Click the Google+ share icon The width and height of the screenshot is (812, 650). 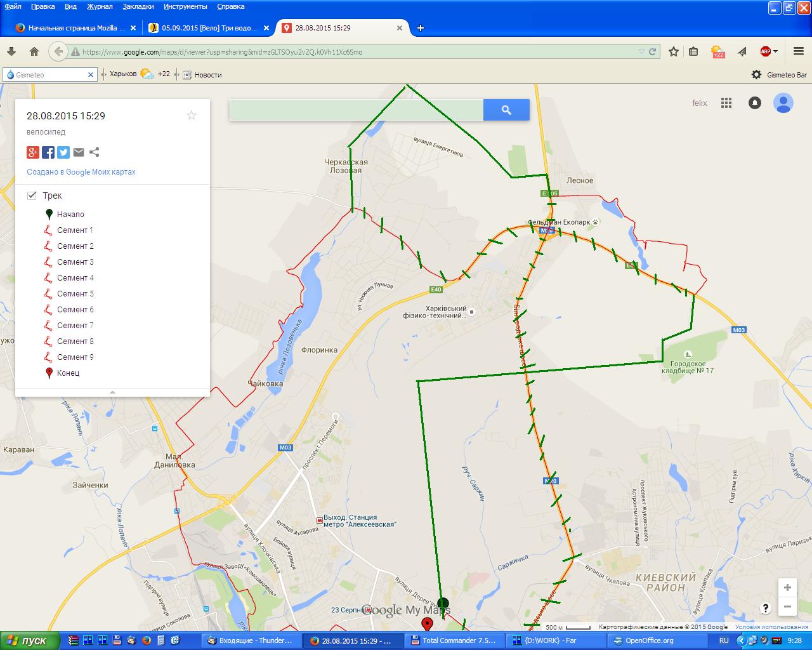33,152
